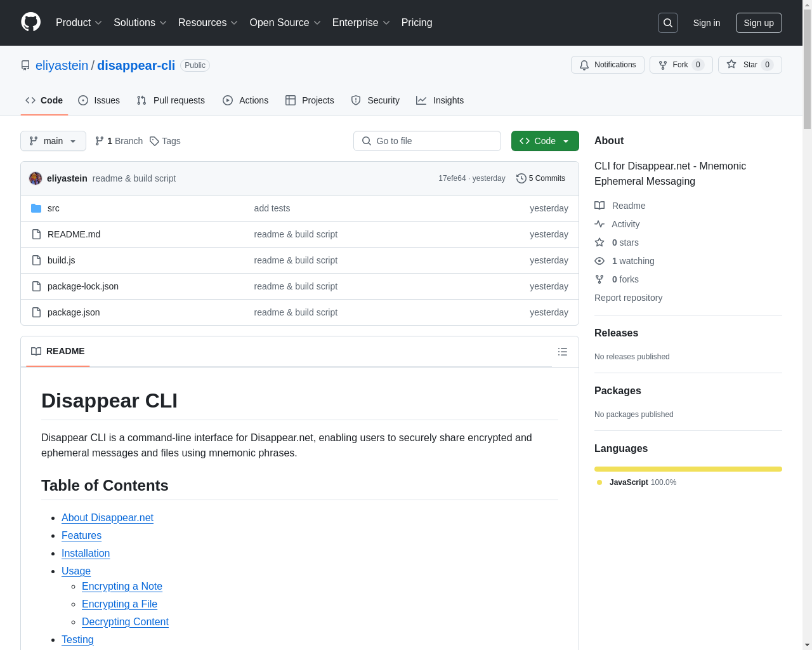
Task: Click the fork icon beside 0 forks
Action: (x=599, y=279)
